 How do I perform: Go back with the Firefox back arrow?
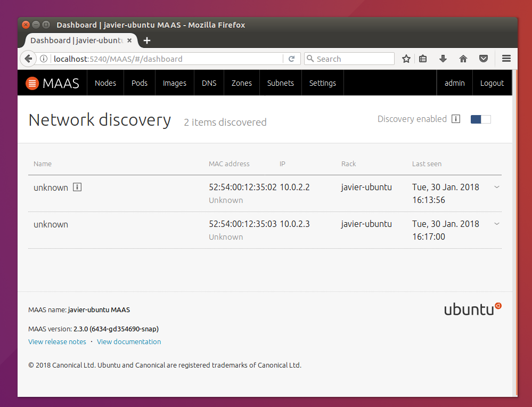[28, 59]
